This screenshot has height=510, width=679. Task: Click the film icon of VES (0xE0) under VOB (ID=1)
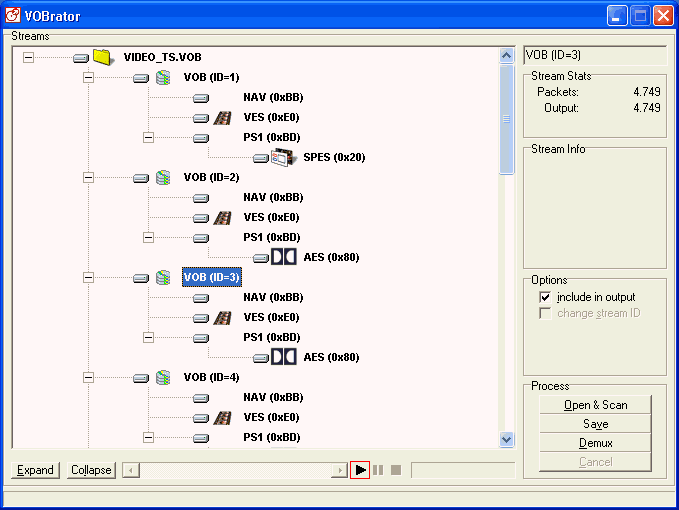tap(223, 118)
